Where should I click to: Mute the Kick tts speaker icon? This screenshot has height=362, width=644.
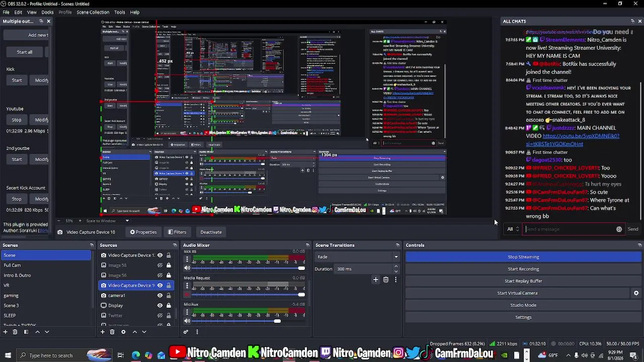click(x=187, y=267)
